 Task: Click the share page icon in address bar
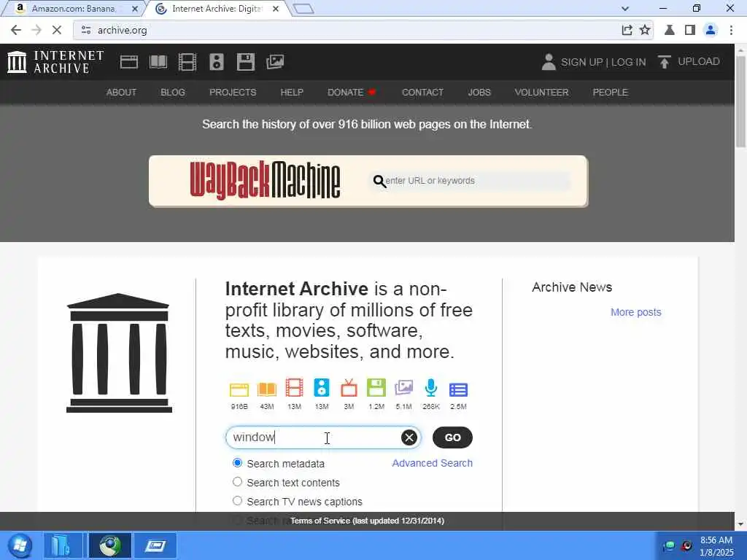[x=627, y=30]
